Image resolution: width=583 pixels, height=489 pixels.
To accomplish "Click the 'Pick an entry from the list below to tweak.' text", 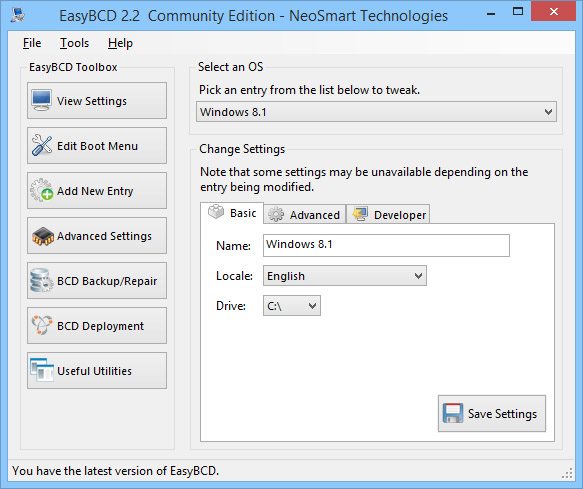I will (309, 90).
